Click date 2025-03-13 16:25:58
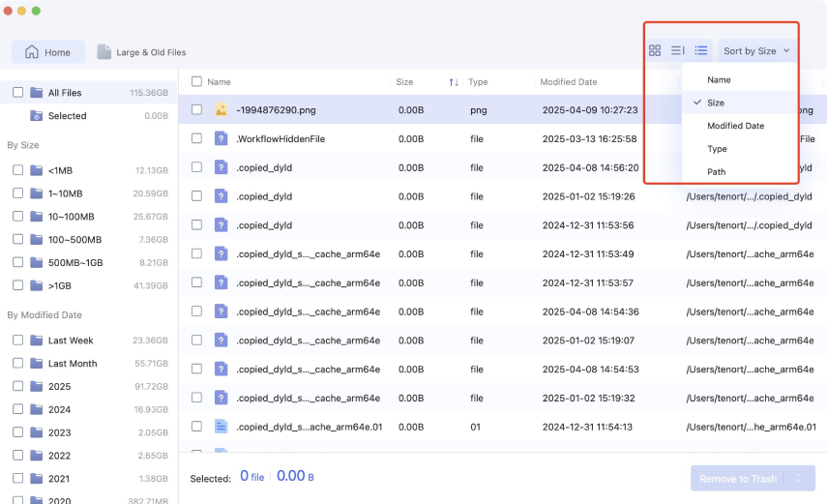 coord(590,138)
